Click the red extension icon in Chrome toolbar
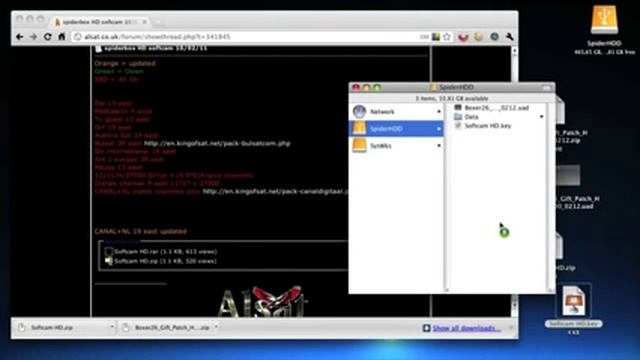The image size is (640, 360). pos(463,37)
